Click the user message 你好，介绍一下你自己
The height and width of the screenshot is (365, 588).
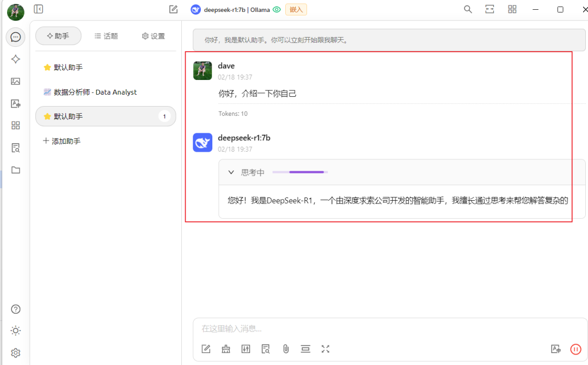pyautogui.click(x=257, y=94)
